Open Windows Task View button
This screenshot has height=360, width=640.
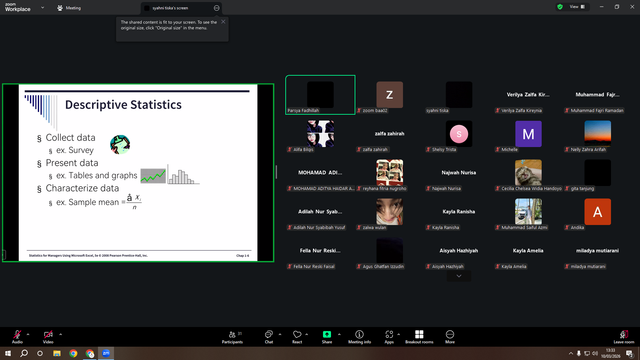pos(40,353)
